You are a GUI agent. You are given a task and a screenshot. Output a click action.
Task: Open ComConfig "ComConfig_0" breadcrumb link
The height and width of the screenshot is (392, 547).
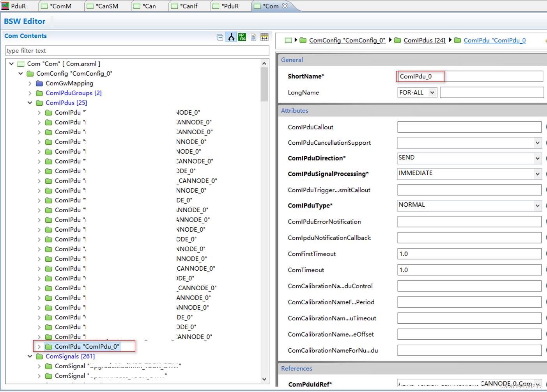coord(347,40)
